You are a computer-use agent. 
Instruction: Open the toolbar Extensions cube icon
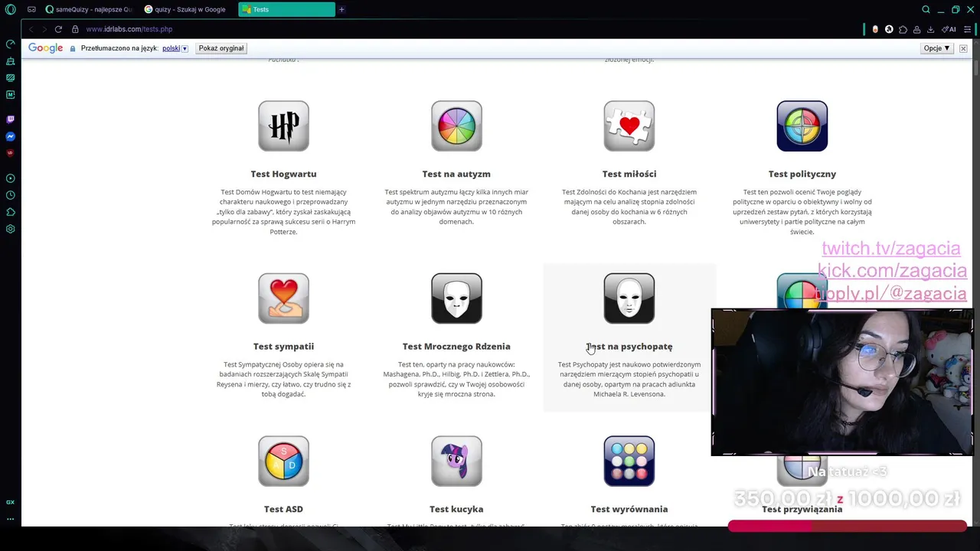pyautogui.click(x=903, y=29)
